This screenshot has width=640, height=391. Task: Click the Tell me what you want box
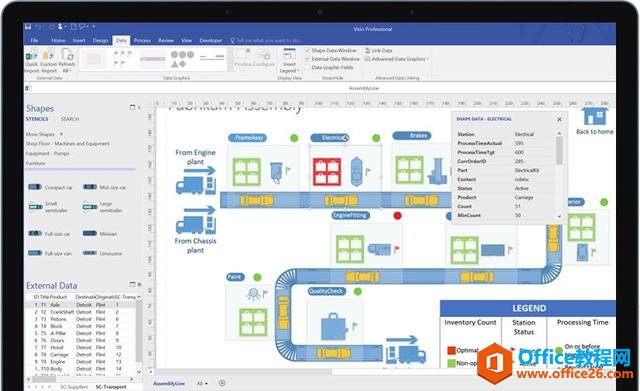(266, 40)
